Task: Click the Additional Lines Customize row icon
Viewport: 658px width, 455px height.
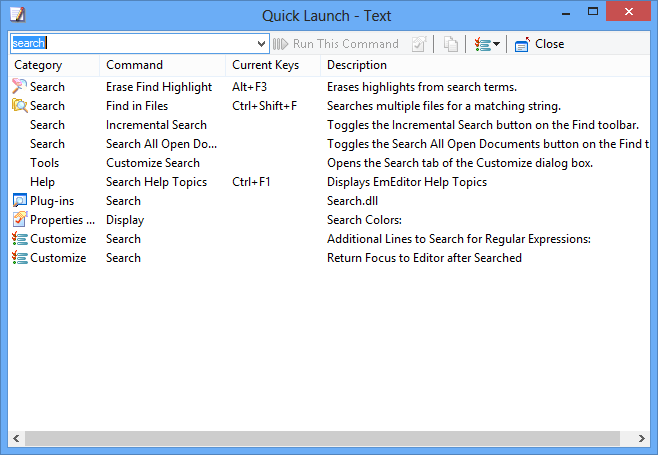Action: point(19,239)
